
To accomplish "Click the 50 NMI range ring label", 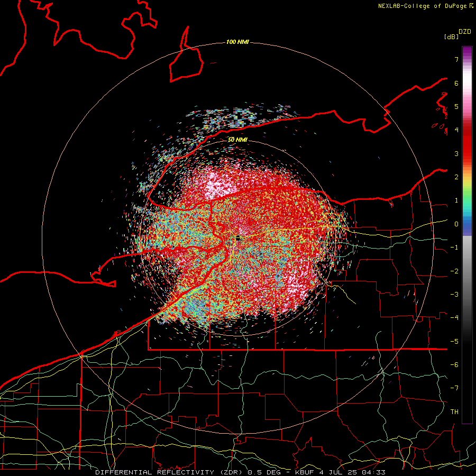I will click(x=237, y=140).
